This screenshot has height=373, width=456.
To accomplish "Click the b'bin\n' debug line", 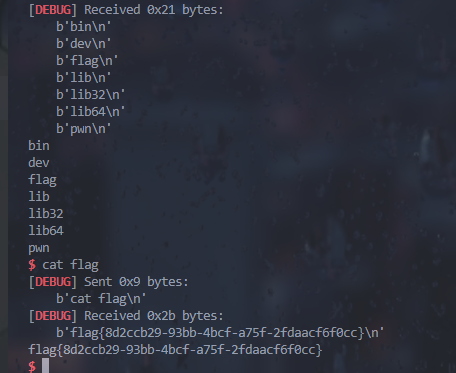I will pos(83,27).
